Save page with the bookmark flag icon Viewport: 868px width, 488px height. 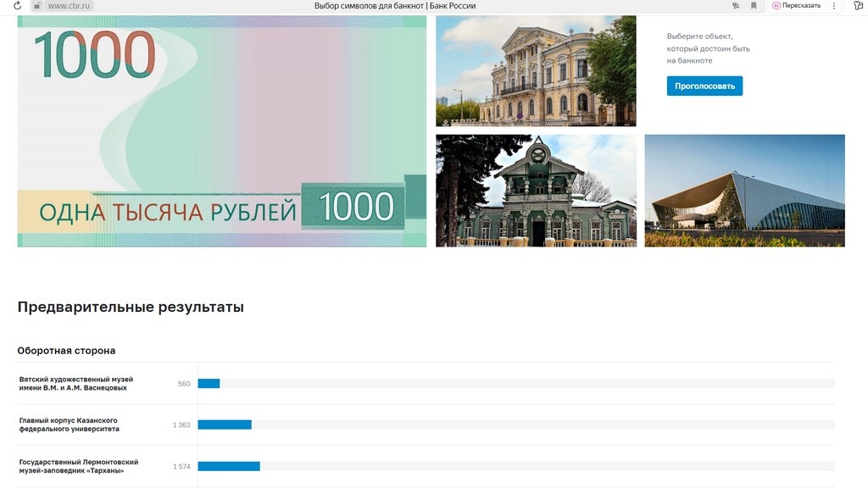754,5
